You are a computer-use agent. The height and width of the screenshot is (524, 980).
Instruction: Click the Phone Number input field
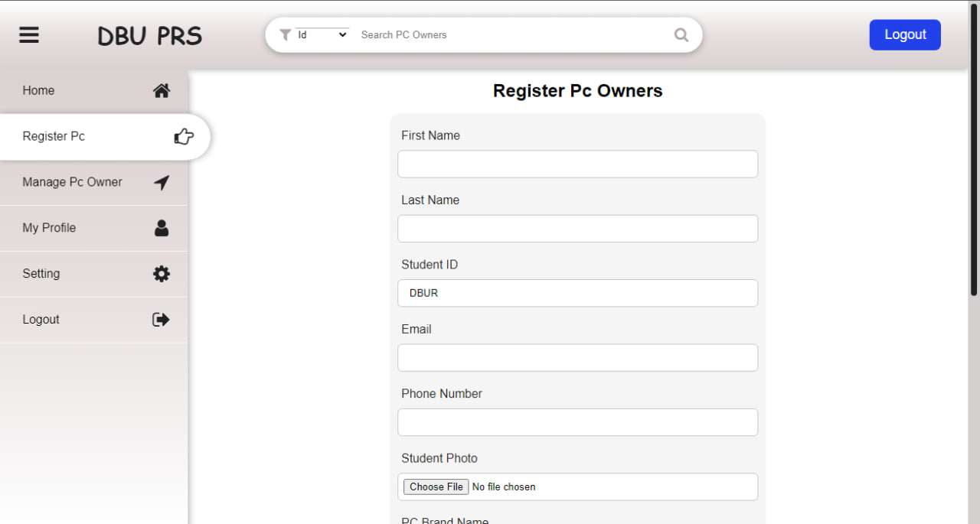(577, 422)
